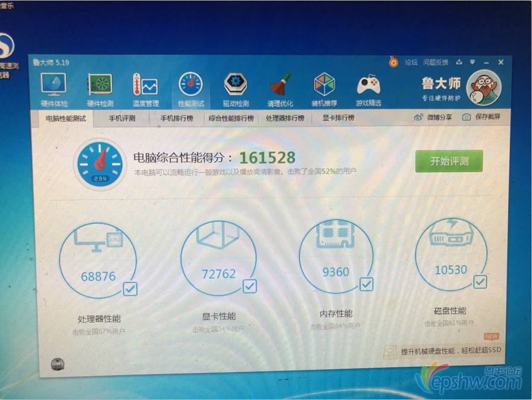This screenshot has width=532, height=400.
Task: Click the graphics score 72762
Action: [218, 274]
